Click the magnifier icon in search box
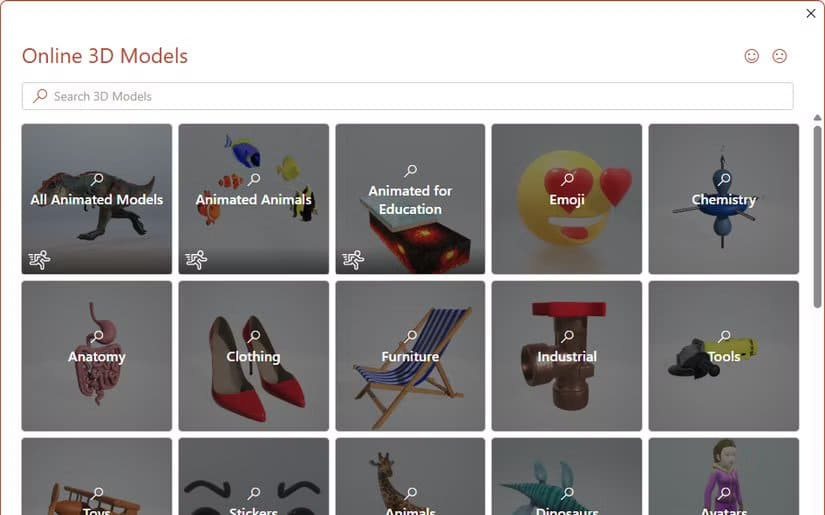 pos(40,96)
